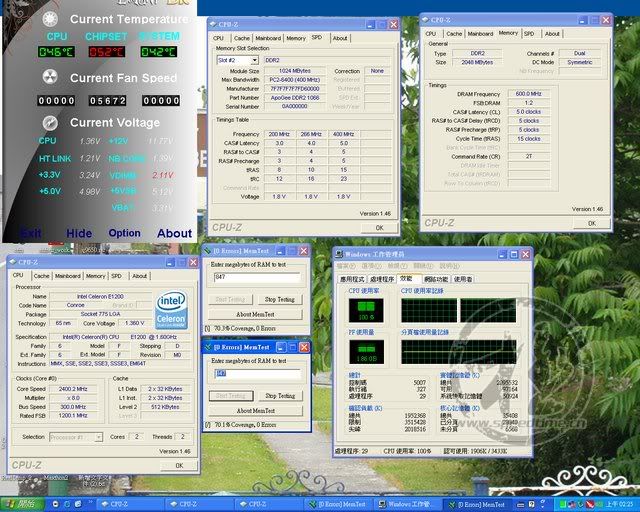Open the 使用者 tab in Task Manager
The image size is (640, 512).
point(463,279)
